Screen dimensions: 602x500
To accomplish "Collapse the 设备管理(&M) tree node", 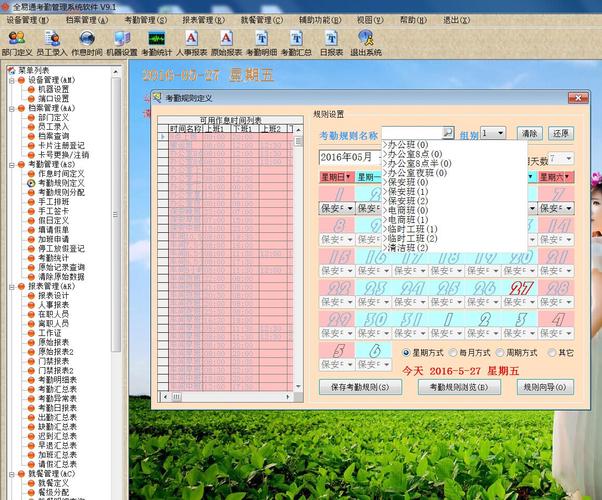I will [12, 80].
